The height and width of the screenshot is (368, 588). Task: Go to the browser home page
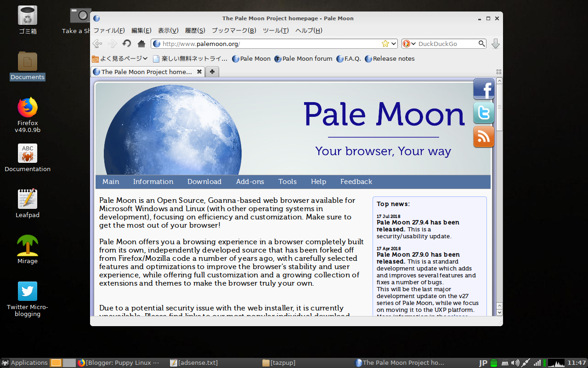[x=141, y=44]
